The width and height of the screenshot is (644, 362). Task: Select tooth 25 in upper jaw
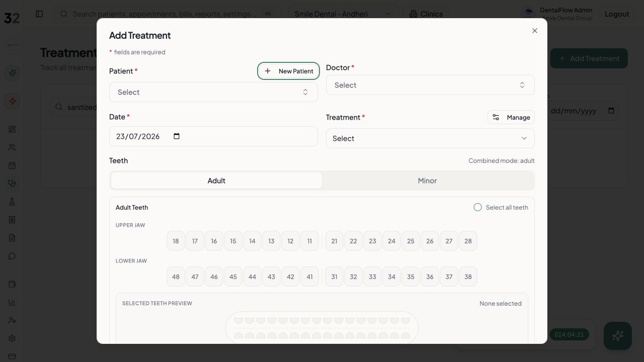(x=411, y=241)
